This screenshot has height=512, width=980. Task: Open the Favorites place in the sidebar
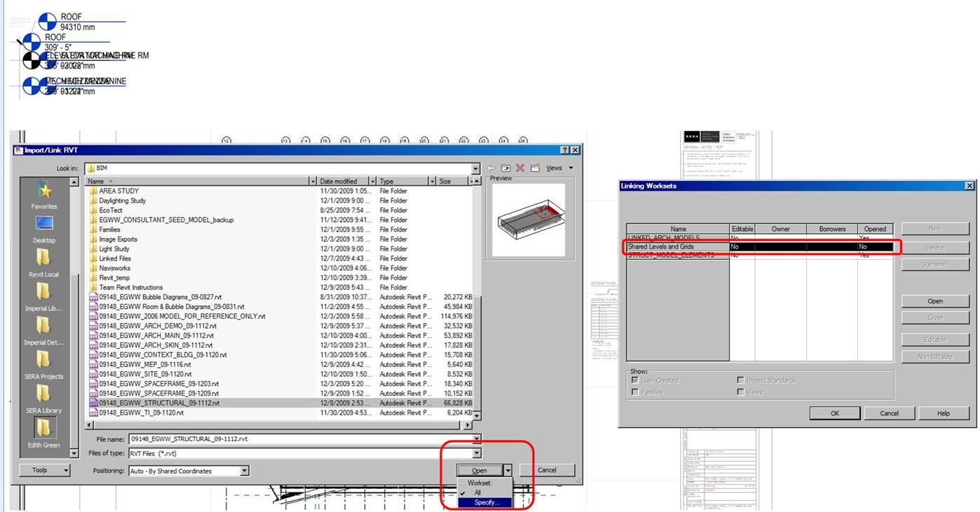(x=43, y=195)
